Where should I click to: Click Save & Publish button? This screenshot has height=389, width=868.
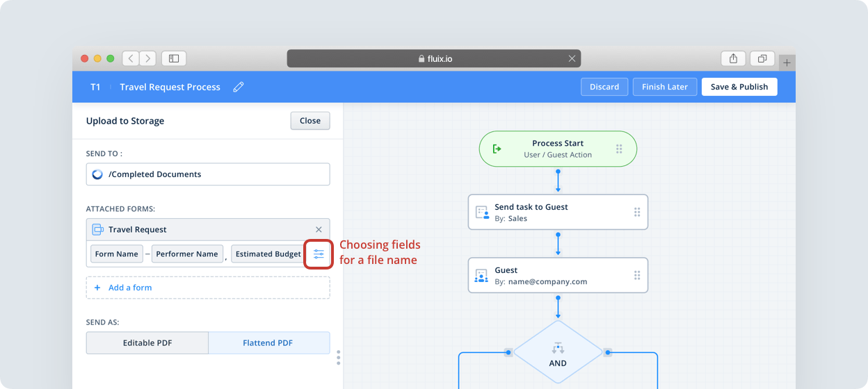[739, 87]
